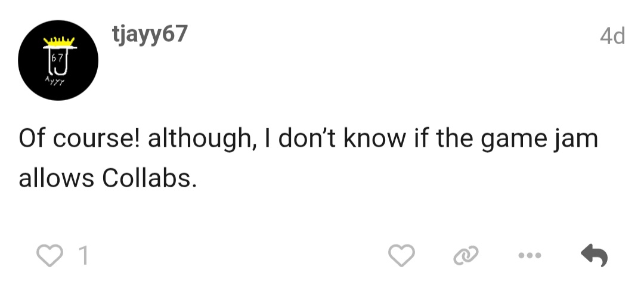644x294 pixels.
Task: Open the like count heart at bottom left
Action: [x=51, y=256]
